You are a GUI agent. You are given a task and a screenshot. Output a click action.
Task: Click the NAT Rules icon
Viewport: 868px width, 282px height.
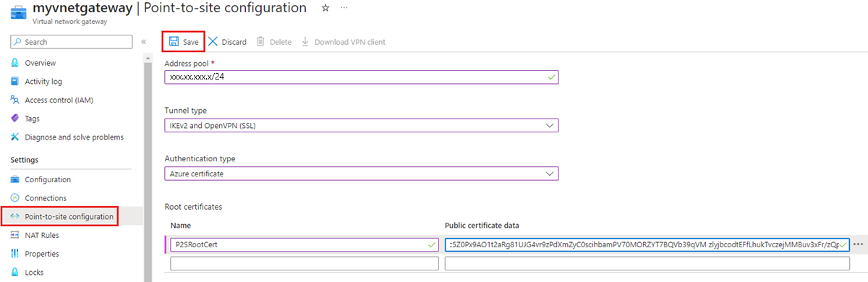pyautogui.click(x=15, y=235)
